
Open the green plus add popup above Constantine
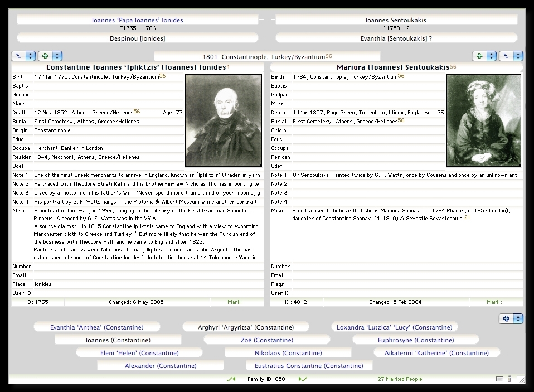click(50, 56)
